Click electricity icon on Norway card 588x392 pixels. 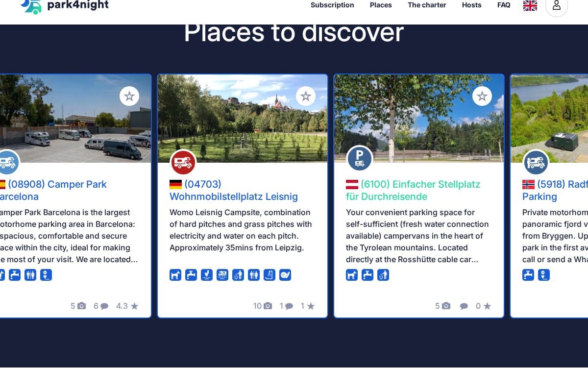coord(544,275)
